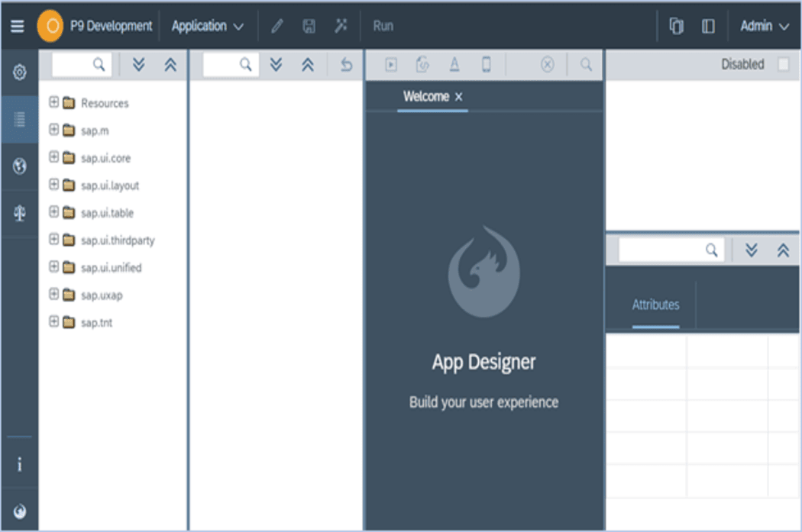Click the P9 Development title
802x532 pixels.
pos(111,26)
